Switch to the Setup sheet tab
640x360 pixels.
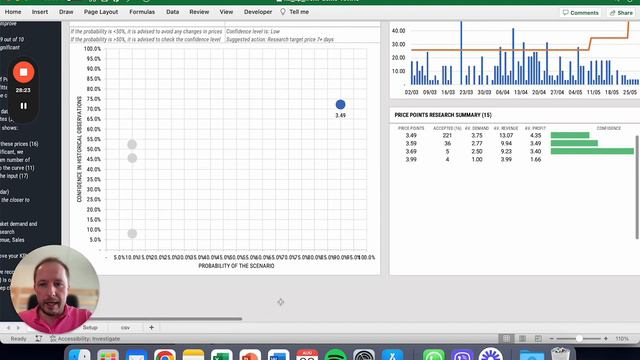pyautogui.click(x=90, y=327)
